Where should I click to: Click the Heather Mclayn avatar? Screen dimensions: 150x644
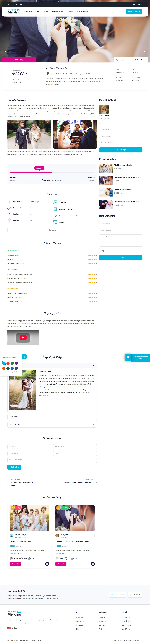pos(11,536)
